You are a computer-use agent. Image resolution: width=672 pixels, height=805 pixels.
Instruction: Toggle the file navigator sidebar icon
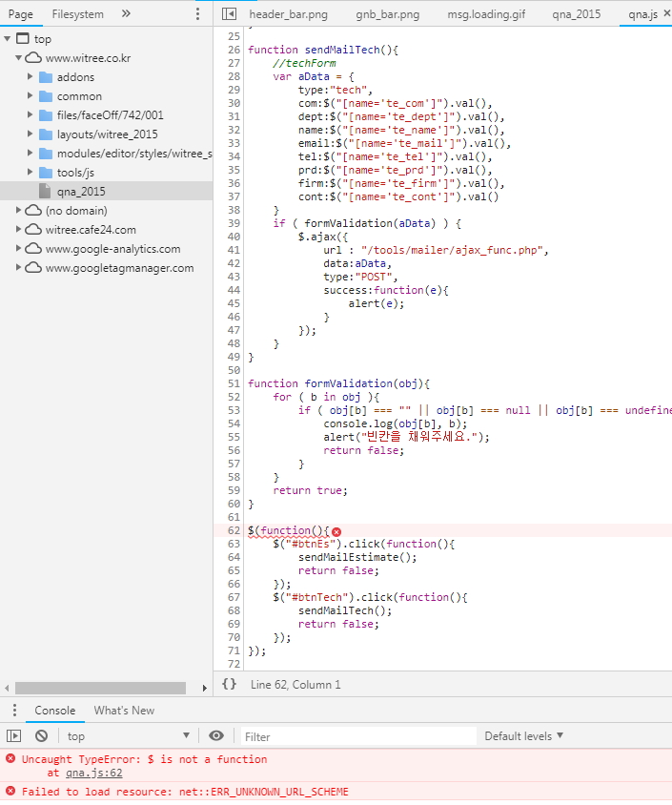pyautogui.click(x=229, y=14)
